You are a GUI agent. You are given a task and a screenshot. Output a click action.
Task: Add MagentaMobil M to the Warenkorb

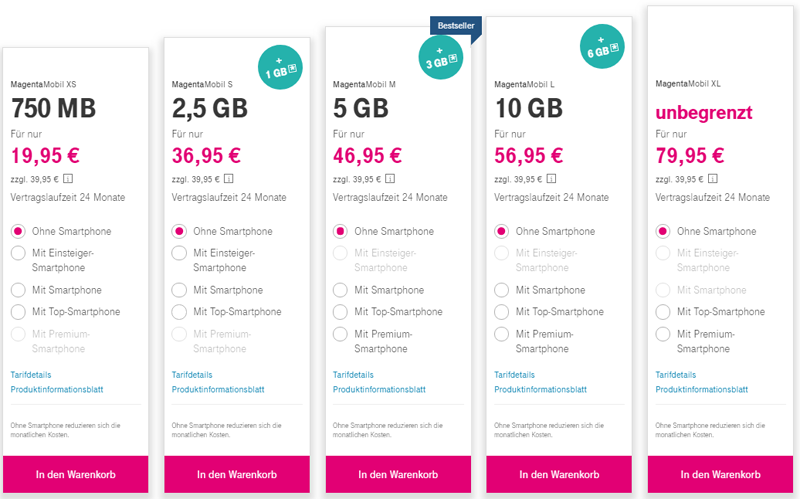(398, 475)
